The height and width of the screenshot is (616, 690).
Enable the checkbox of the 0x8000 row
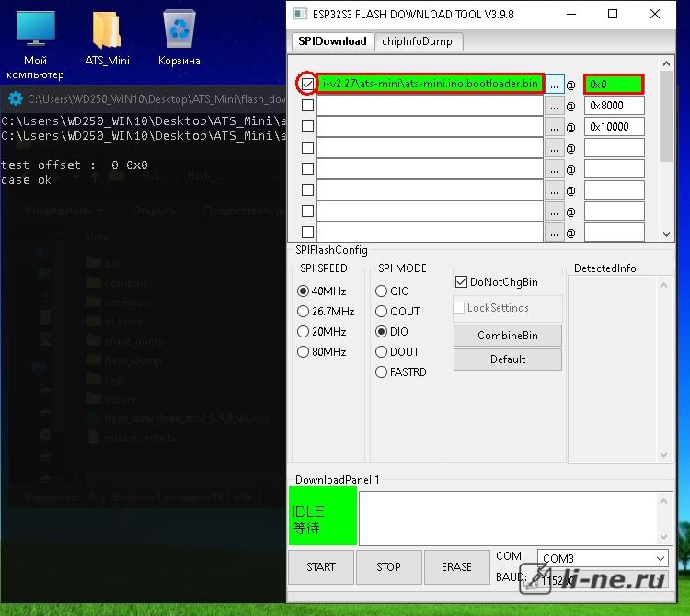(307, 105)
